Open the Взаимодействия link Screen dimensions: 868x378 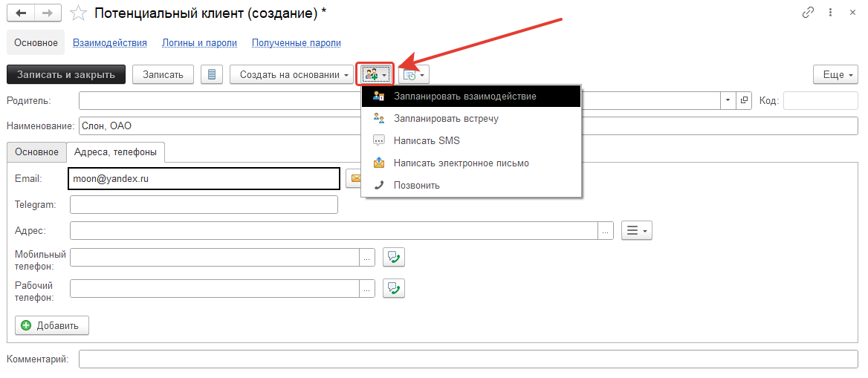(x=110, y=43)
